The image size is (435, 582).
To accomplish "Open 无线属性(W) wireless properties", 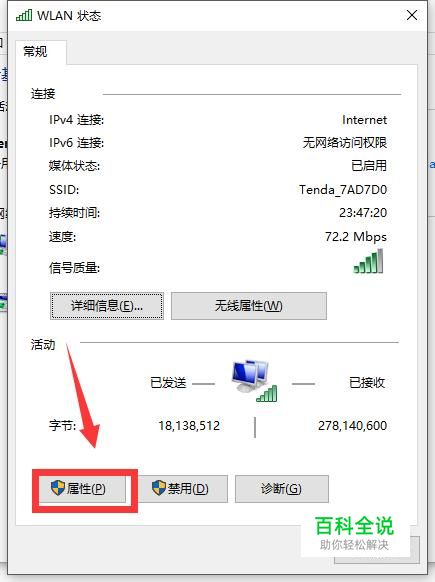I will point(249,306).
